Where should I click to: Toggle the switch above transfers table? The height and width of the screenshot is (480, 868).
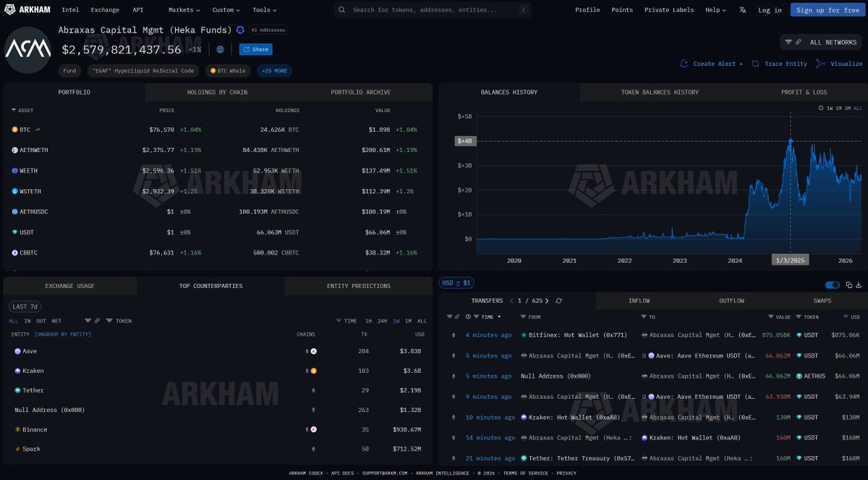click(833, 285)
